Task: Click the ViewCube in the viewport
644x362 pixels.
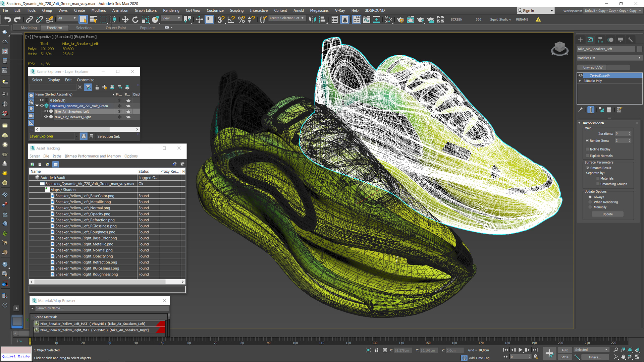Action: coord(559,48)
